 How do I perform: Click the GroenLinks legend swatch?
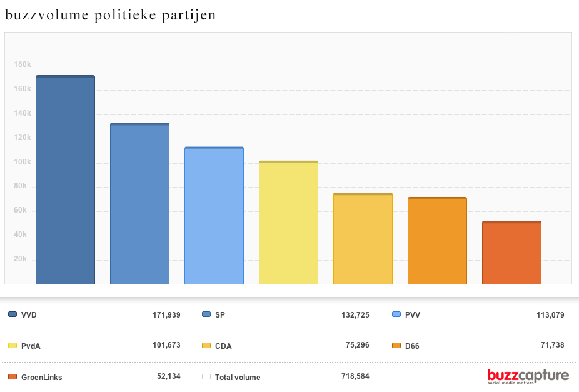coord(13,377)
